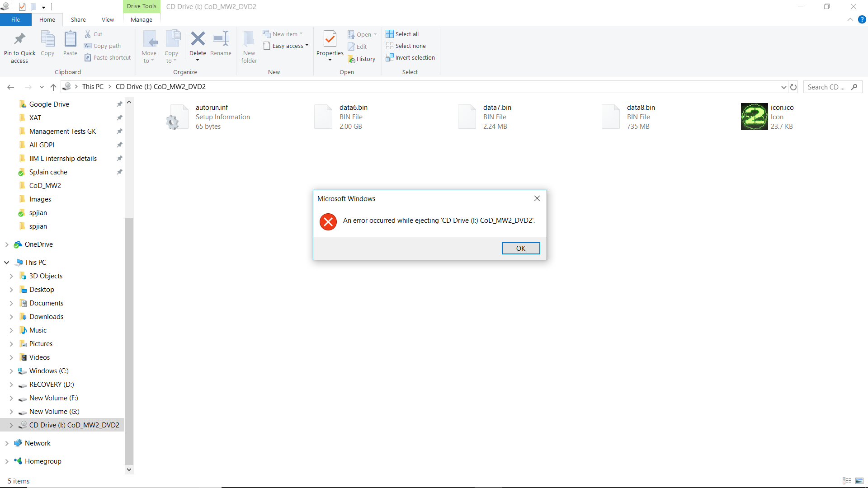868x488 pixels.
Task: Switch to the Share ribbon tab
Action: (78, 19)
